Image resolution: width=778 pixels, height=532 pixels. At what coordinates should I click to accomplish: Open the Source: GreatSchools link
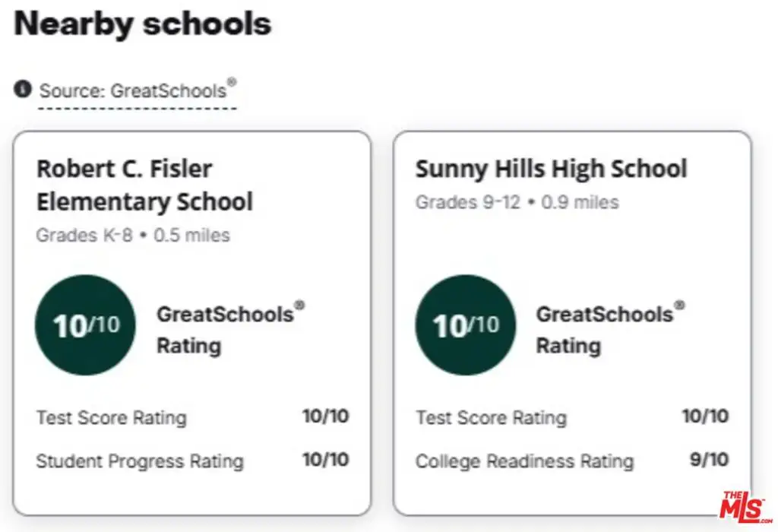click(x=138, y=90)
